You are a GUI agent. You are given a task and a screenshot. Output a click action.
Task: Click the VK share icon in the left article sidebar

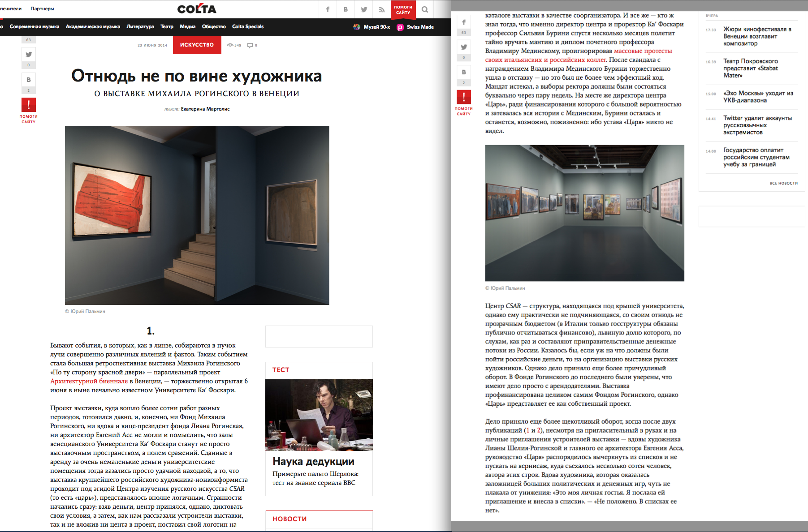[x=29, y=80]
